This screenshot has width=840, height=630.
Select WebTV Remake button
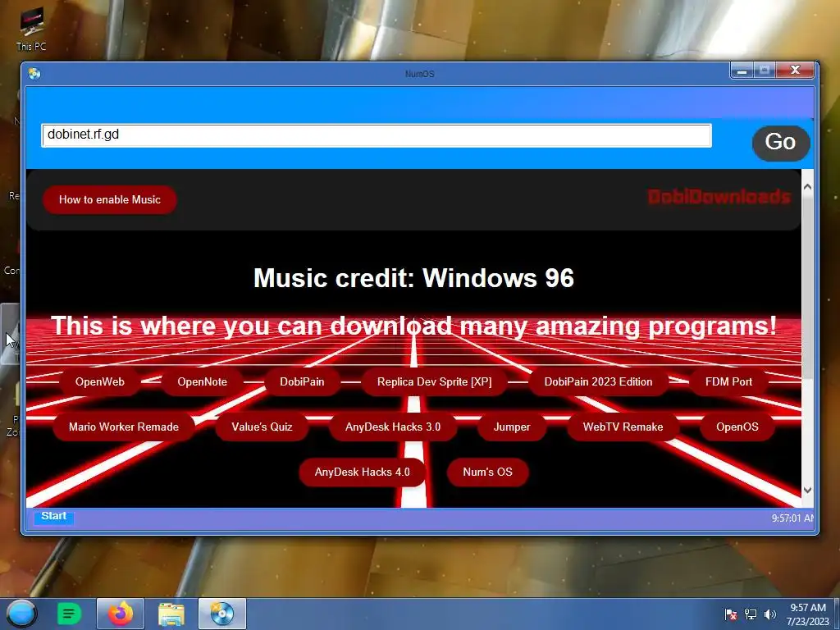tap(623, 427)
